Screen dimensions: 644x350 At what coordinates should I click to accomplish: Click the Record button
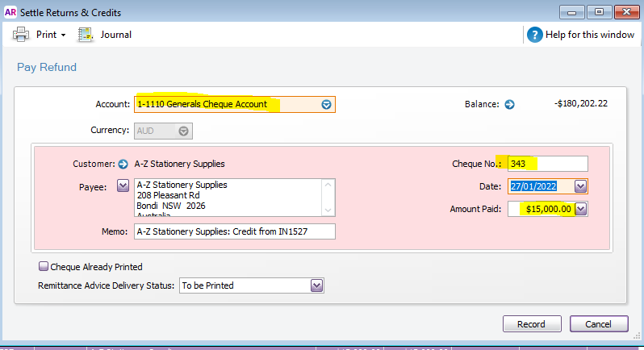click(x=531, y=323)
